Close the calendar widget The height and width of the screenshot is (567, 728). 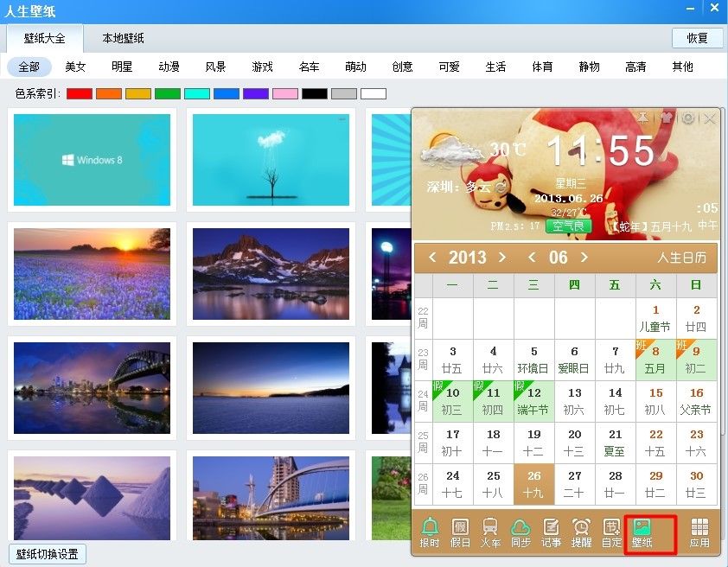tap(710, 118)
